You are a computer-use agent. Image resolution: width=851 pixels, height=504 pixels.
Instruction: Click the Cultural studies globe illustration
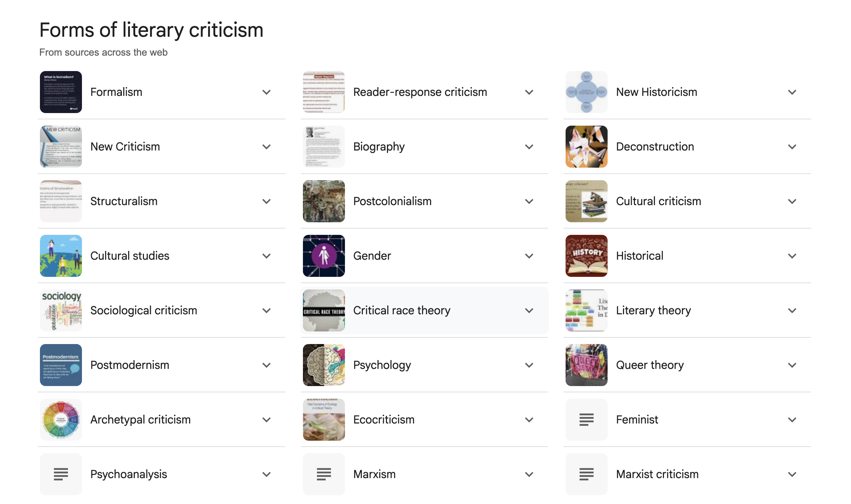(61, 256)
